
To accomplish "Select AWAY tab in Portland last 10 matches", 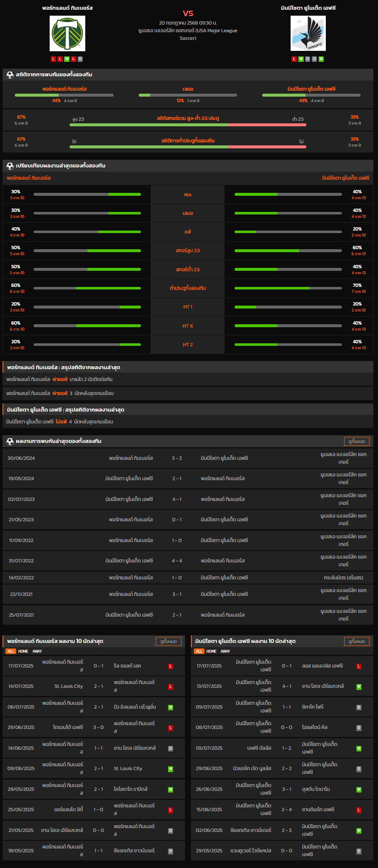I will click(37, 651).
